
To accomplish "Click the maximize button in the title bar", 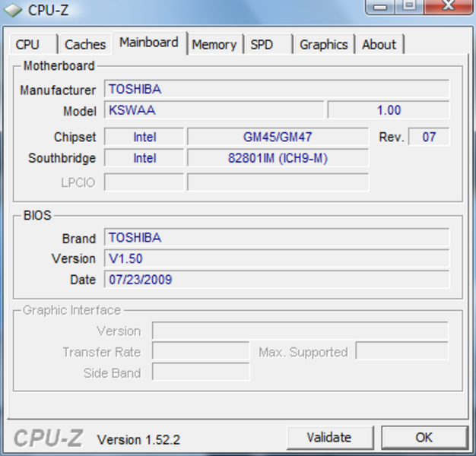I will coord(409,7).
